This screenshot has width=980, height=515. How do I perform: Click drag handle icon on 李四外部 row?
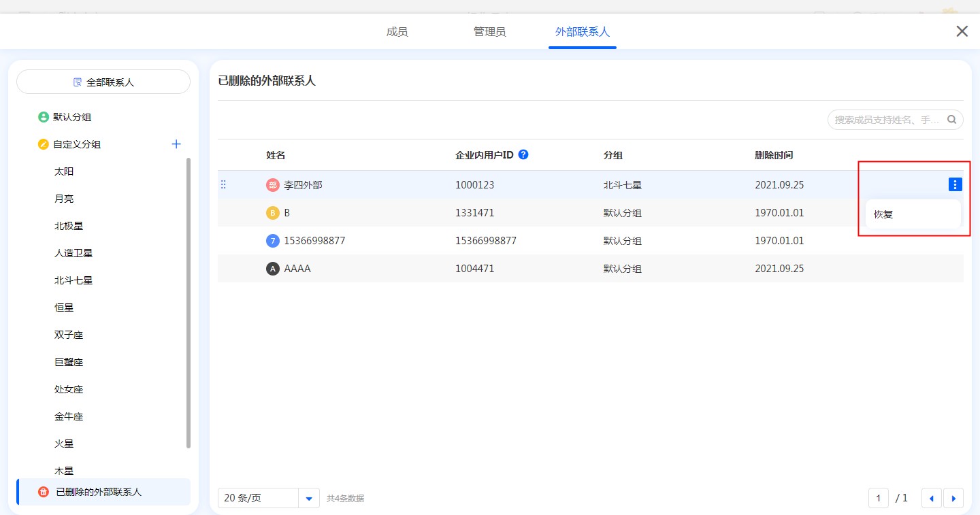coord(223,184)
